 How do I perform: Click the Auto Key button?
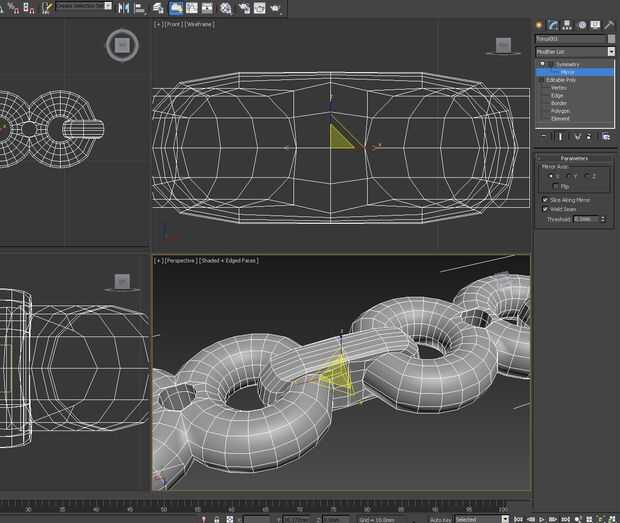(x=440, y=519)
